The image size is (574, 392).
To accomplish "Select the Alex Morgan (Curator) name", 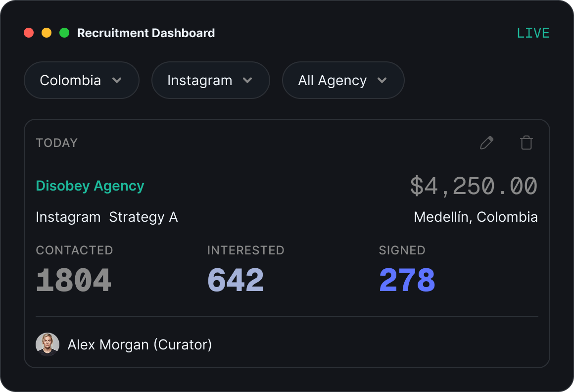I will [x=140, y=345].
